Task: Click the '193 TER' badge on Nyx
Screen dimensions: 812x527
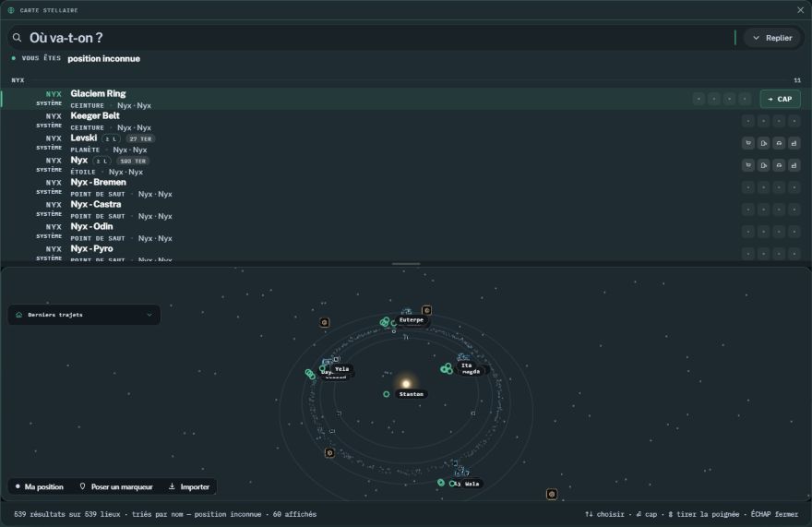Action: [x=133, y=162]
